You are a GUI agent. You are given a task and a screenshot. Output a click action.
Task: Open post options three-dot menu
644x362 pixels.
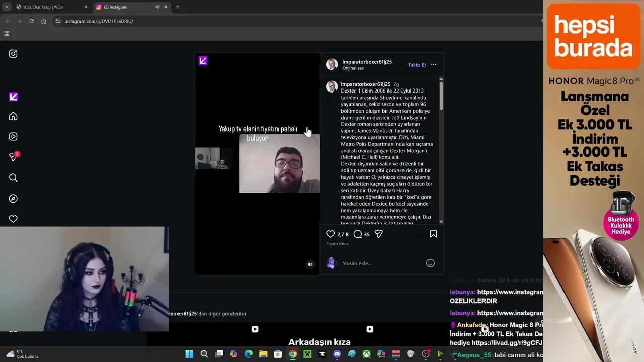(433, 65)
